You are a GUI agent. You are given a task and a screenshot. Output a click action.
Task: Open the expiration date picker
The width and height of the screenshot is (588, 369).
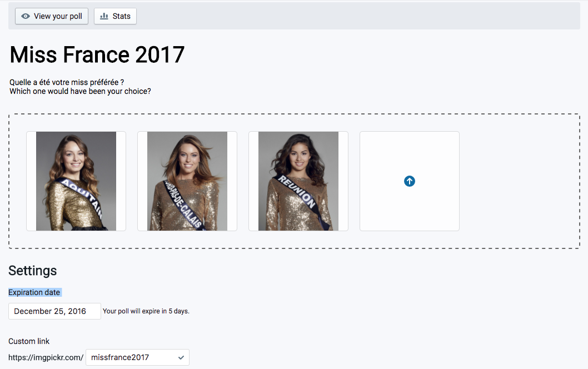54,311
